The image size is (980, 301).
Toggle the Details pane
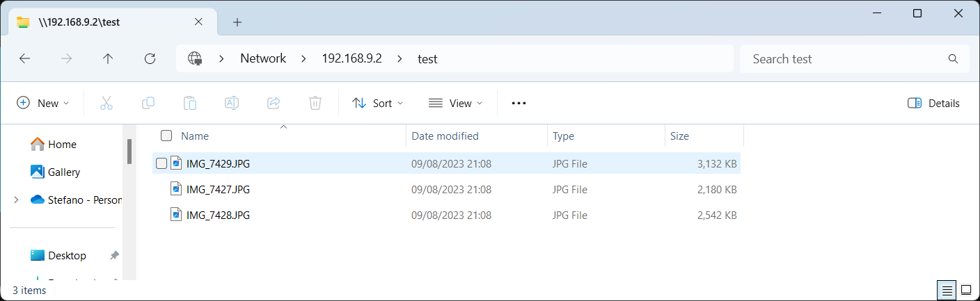point(933,103)
